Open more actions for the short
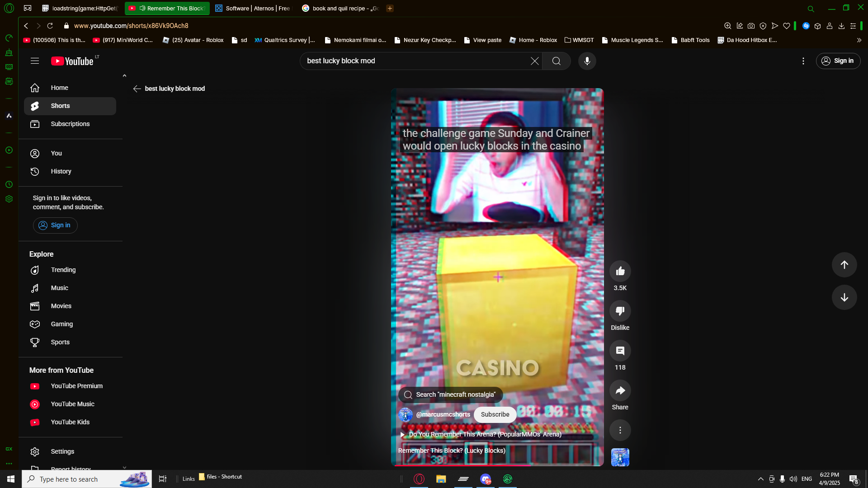 [x=620, y=430]
